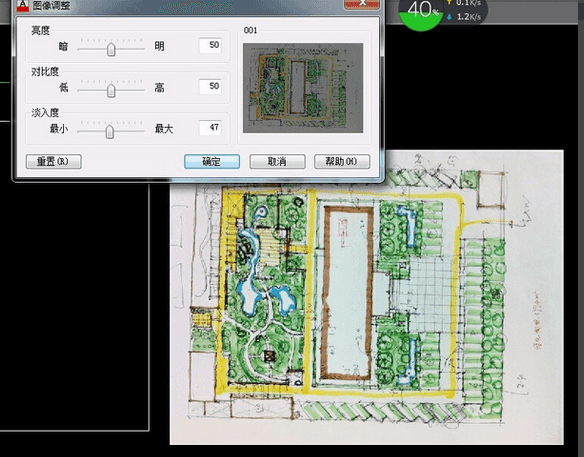Cancel with the 取消 button

277,162
